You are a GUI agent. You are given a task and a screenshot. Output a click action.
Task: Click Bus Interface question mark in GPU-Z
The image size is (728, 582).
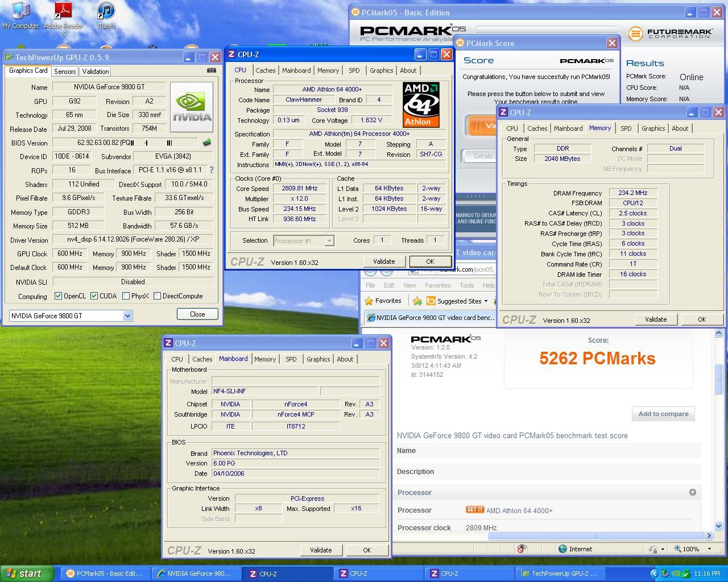pos(212,170)
